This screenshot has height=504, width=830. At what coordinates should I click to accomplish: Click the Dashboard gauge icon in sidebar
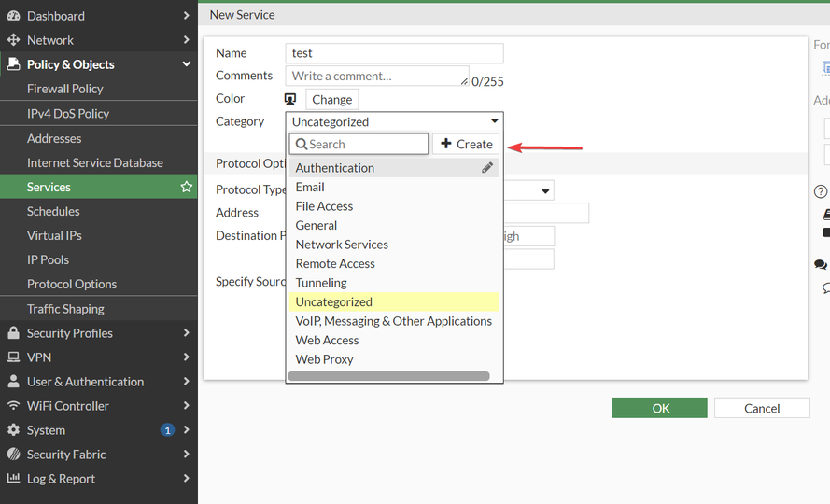tap(13, 16)
